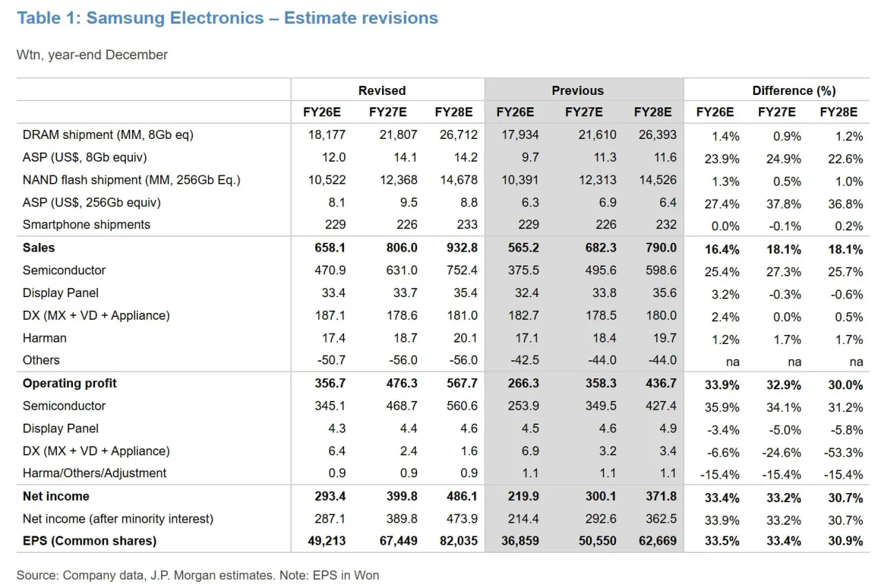
Task: Select the Harma/Others/Adjustment row label
Action: pos(94,473)
